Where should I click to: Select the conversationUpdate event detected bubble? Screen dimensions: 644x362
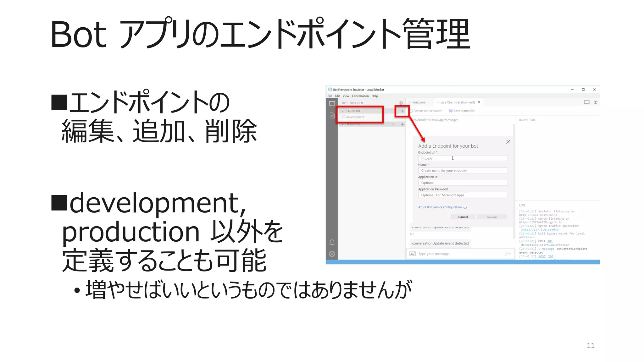click(x=440, y=243)
